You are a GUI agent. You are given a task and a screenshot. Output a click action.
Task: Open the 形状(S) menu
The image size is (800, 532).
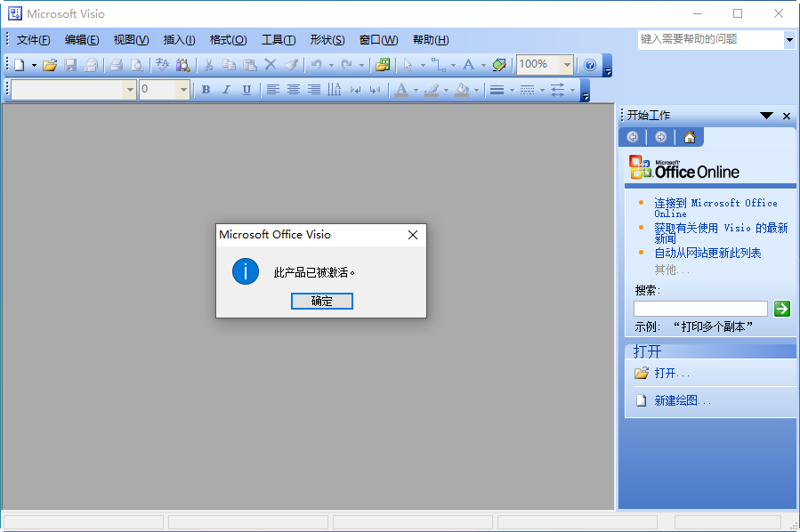[x=327, y=40]
